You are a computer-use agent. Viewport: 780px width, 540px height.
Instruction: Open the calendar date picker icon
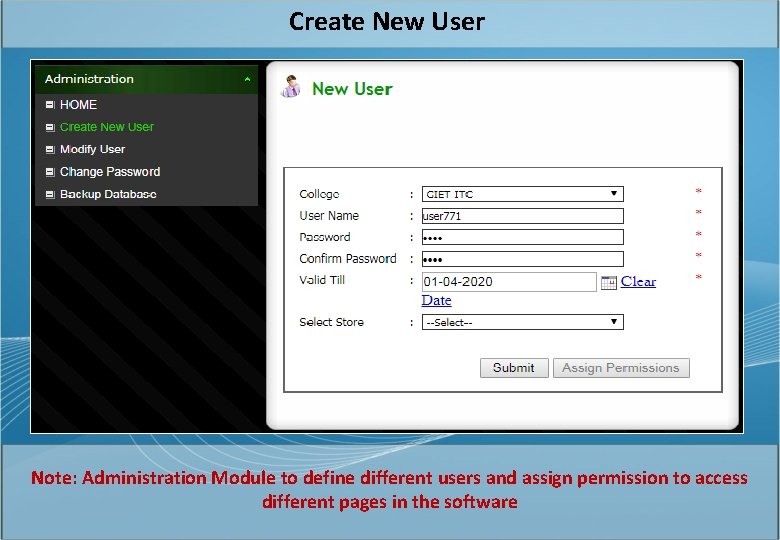click(x=608, y=282)
